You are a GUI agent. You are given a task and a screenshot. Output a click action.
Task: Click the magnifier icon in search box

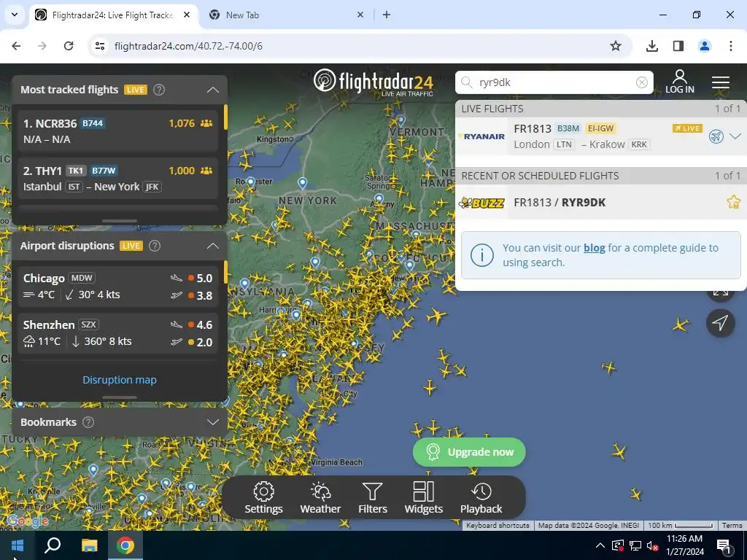(x=467, y=82)
